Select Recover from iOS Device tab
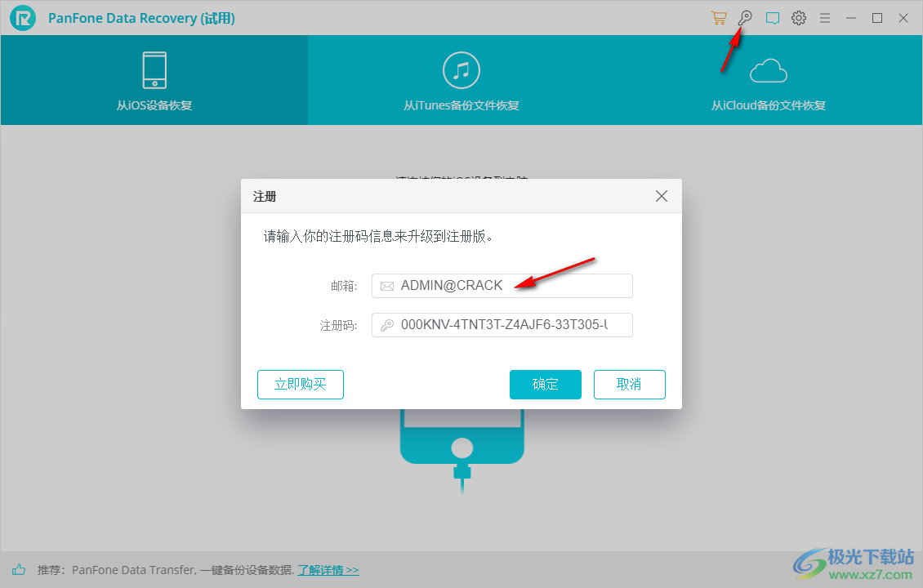 [x=154, y=80]
